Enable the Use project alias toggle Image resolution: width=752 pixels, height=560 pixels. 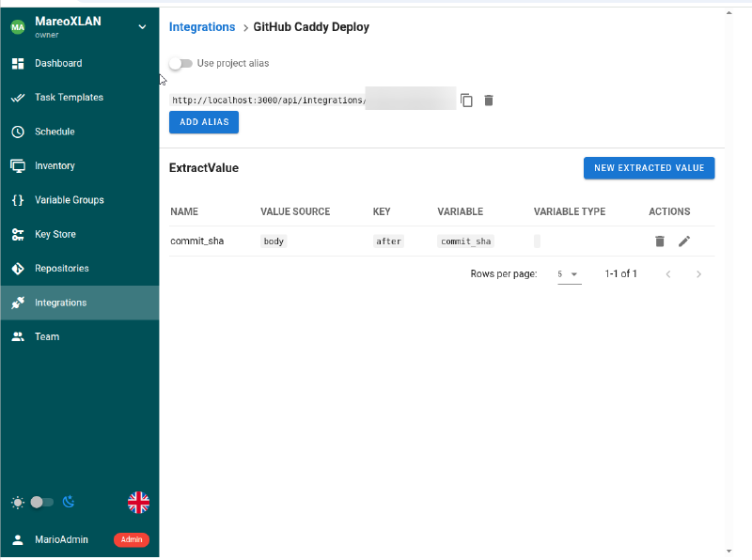pos(180,63)
